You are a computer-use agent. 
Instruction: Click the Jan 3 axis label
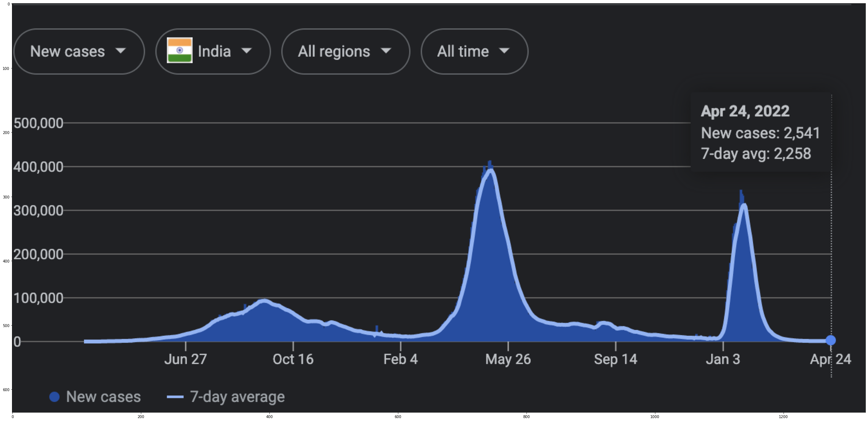point(723,359)
